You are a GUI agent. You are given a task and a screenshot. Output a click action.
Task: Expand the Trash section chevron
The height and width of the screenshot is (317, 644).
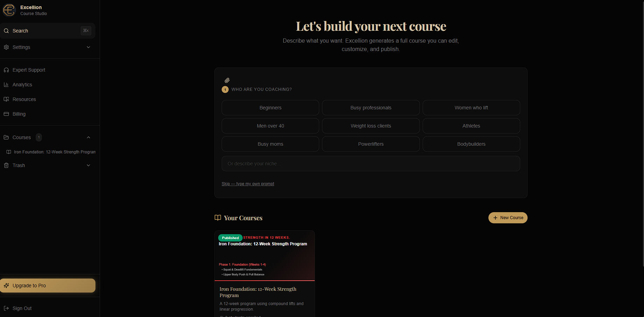pyautogui.click(x=88, y=165)
